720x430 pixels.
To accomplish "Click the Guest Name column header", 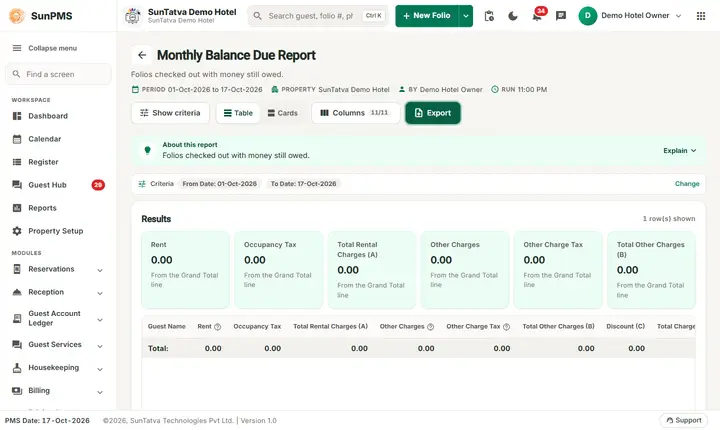I will point(167,327).
